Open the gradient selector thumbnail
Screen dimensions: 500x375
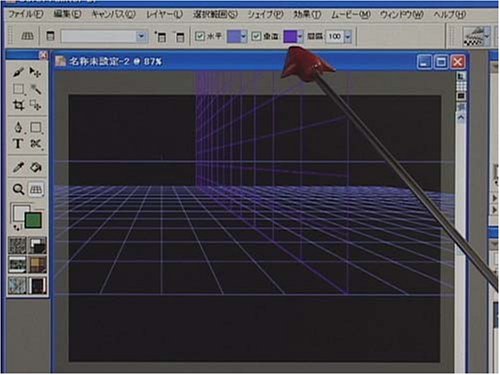point(37,246)
